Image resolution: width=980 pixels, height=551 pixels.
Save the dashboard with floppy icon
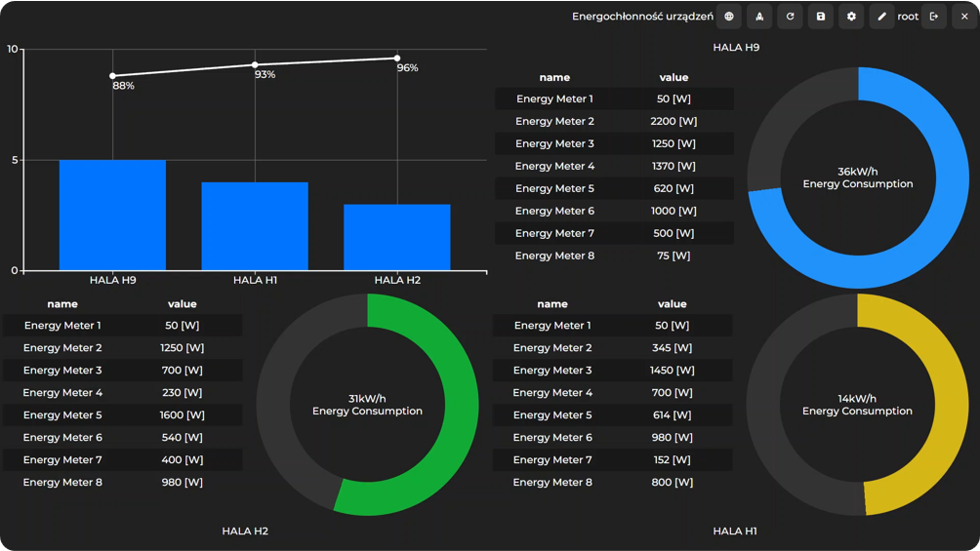coord(821,17)
